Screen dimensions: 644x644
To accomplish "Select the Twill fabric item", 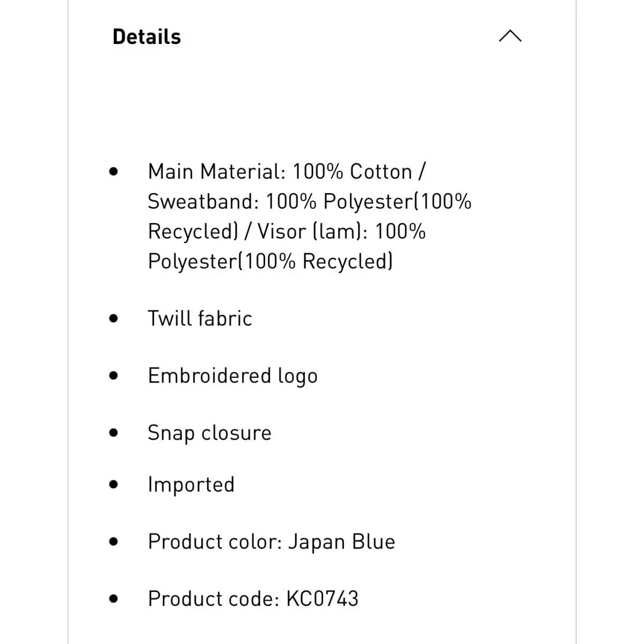I will click(x=200, y=318).
